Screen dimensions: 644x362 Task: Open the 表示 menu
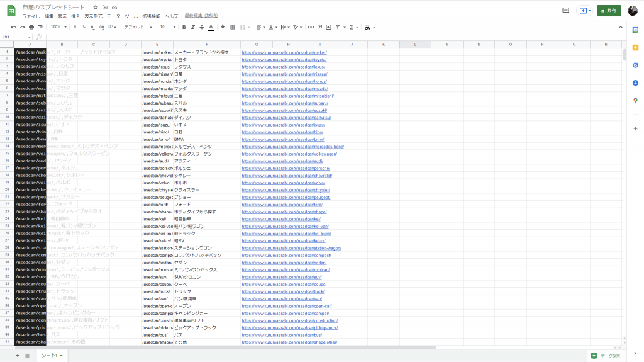click(x=62, y=16)
